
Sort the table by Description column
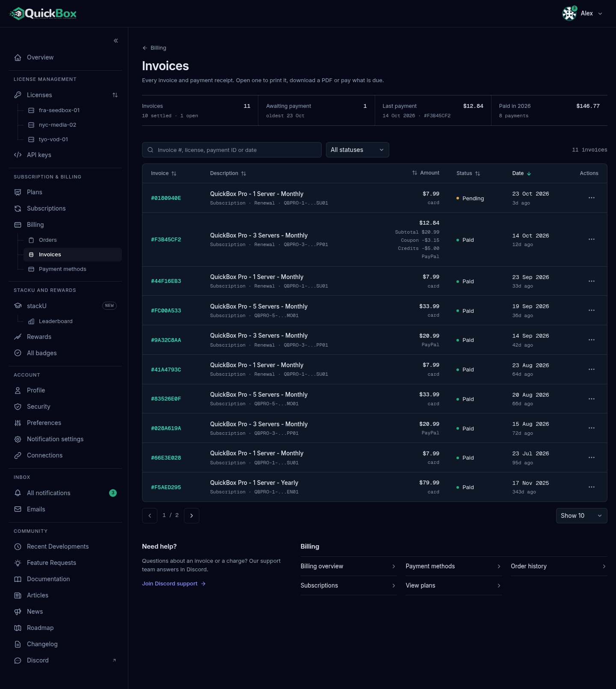(x=228, y=173)
